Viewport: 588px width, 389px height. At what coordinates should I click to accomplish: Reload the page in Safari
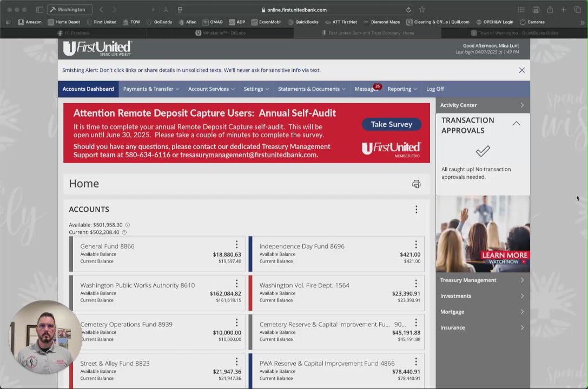click(408, 10)
